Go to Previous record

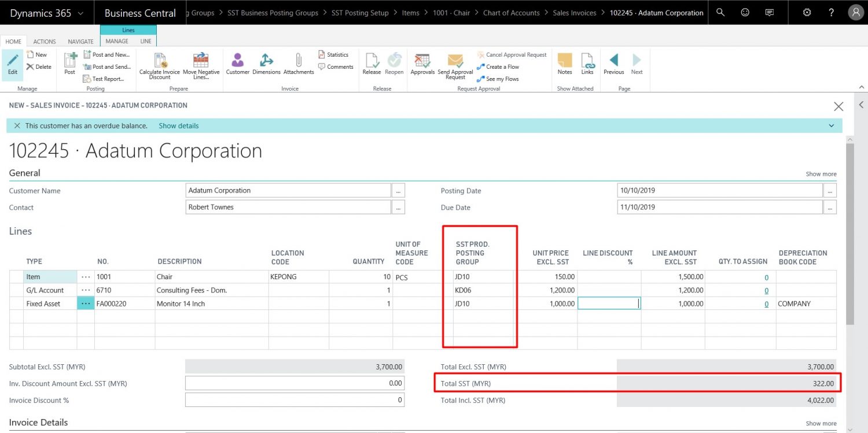[614, 64]
